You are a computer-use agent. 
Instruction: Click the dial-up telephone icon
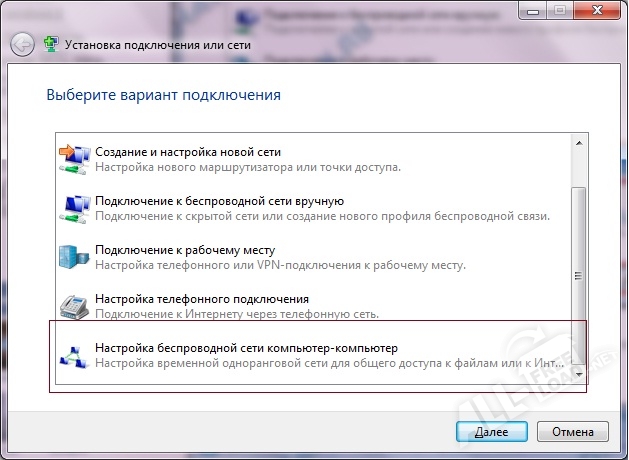click(x=74, y=307)
